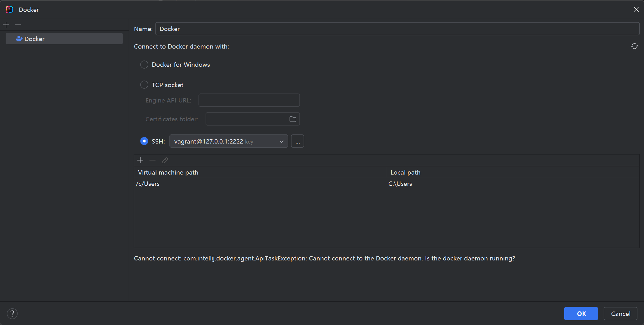This screenshot has width=644, height=325.
Task: Close the Docker dialog window
Action: 636,9
